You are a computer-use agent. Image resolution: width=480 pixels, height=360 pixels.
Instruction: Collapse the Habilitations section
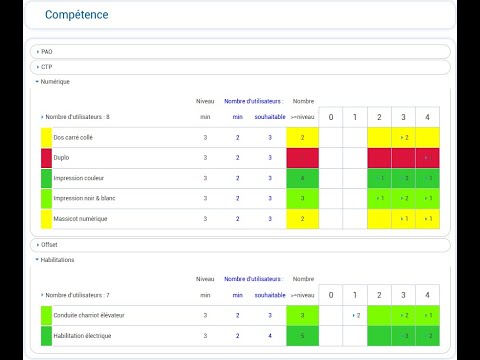[x=55, y=260]
